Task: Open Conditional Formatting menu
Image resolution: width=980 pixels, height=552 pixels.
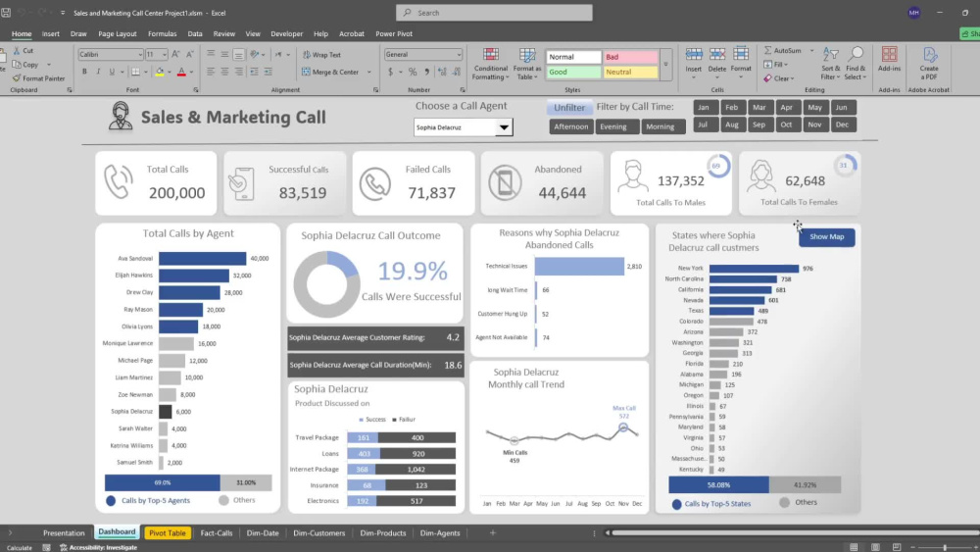Action: point(491,64)
